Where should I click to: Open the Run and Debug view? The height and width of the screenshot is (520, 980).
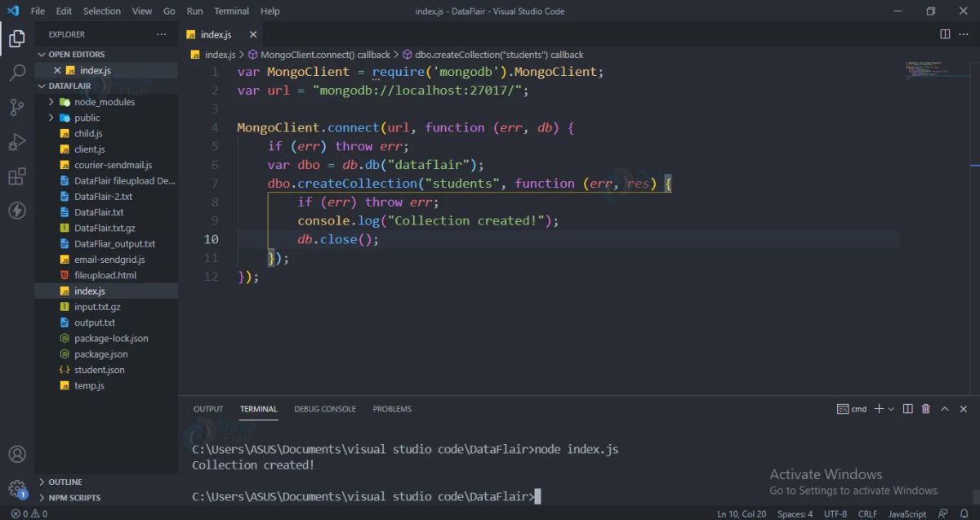pos(17,142)
